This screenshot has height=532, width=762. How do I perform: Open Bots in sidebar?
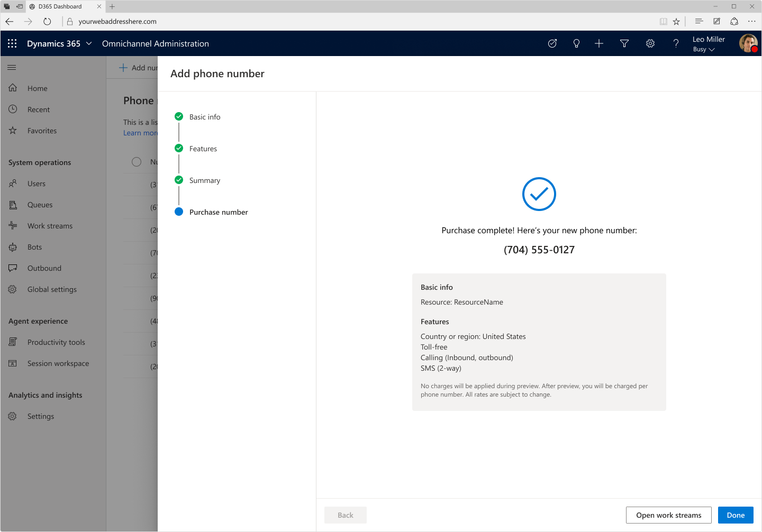[53, 247]
